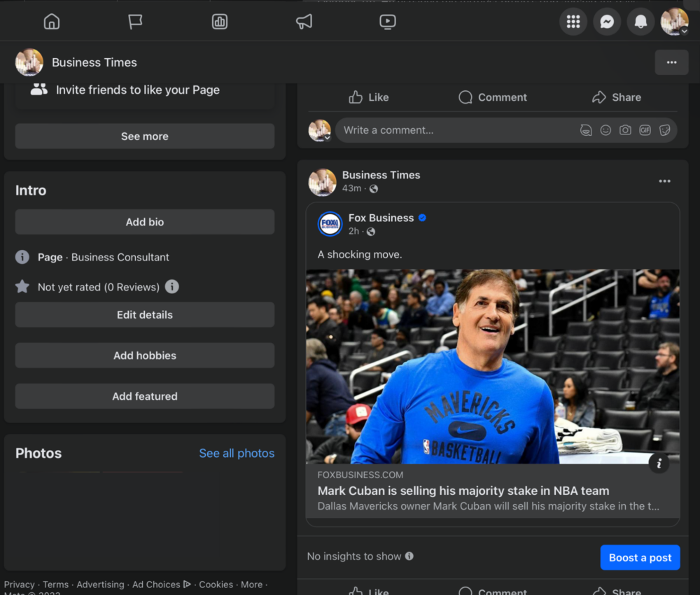Viewport: 700px width, 595px height.
Task: Open the Insights chart icon in top bar
Action: pos(220,22)
